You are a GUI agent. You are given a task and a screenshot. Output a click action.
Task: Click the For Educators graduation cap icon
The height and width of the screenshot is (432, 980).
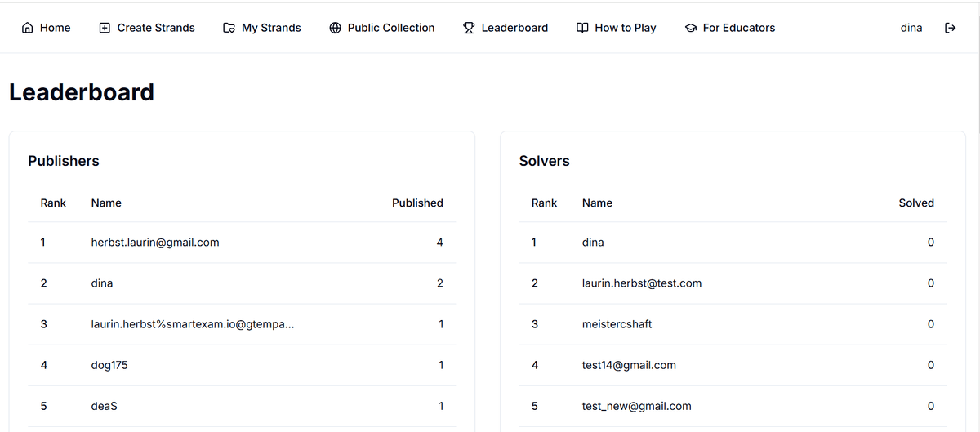coord(690,28)
